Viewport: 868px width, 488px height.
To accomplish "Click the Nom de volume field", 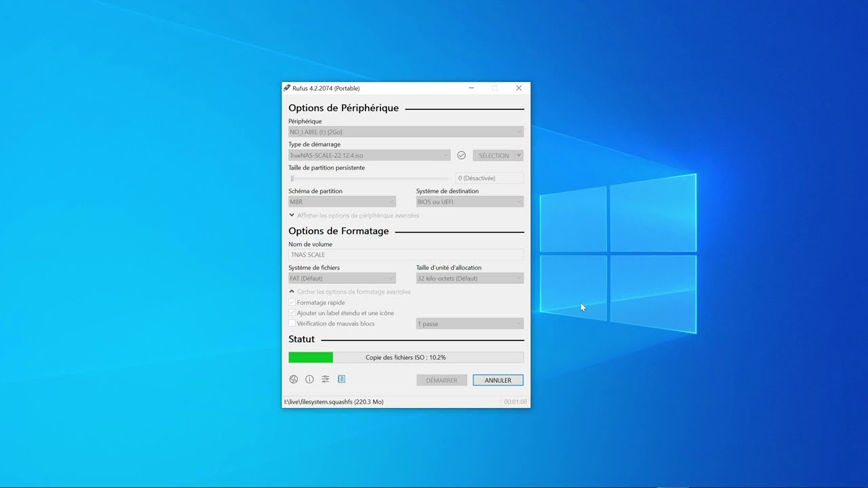I will click(406, 255).
